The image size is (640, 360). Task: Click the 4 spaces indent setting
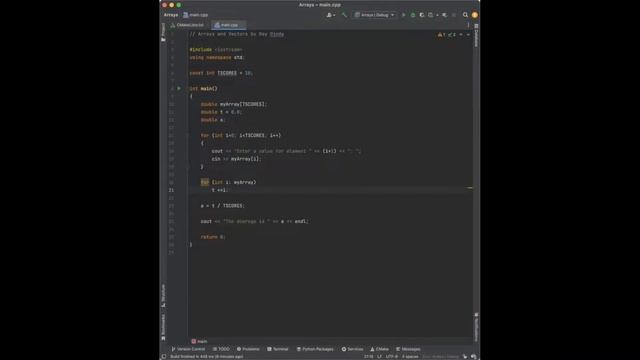pos(410,356)
